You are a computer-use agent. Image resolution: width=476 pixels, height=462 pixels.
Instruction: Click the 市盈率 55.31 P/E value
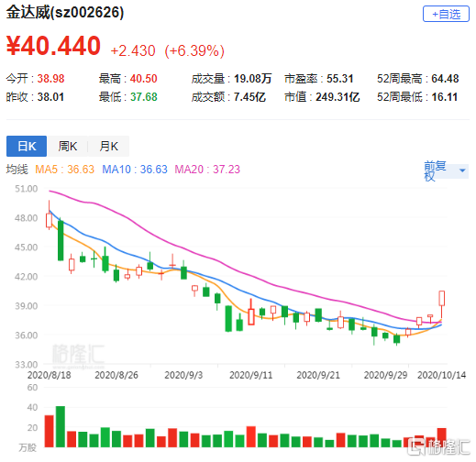[x=319, y=79]
